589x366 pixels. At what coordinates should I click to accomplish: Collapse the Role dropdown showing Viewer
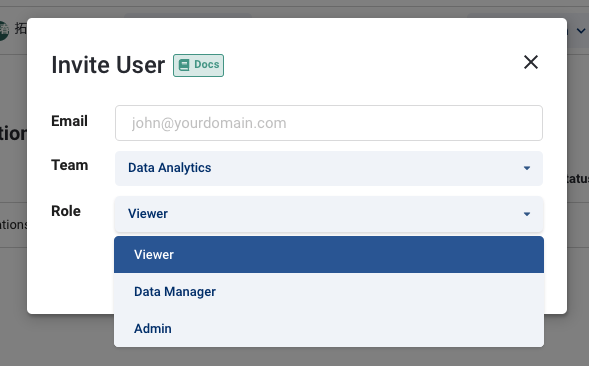click(329, 214)
